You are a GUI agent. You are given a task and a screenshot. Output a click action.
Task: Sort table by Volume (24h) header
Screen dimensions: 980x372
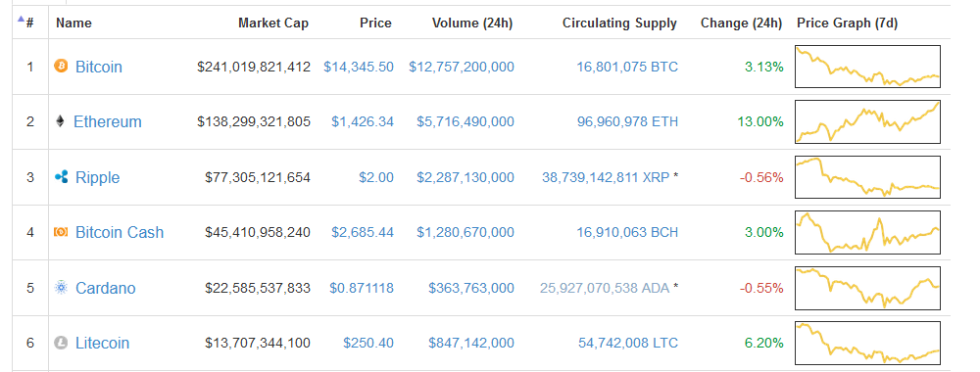472,23
